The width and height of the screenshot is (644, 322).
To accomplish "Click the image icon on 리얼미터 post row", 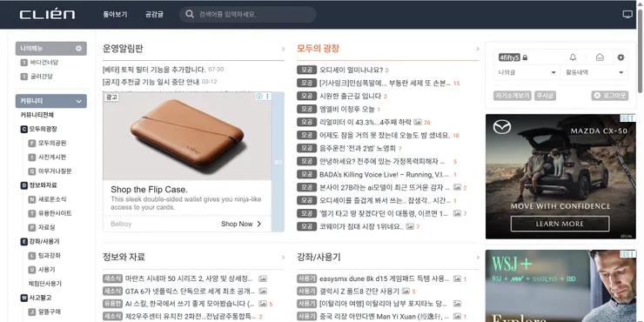I will click(x=418, y=122).
